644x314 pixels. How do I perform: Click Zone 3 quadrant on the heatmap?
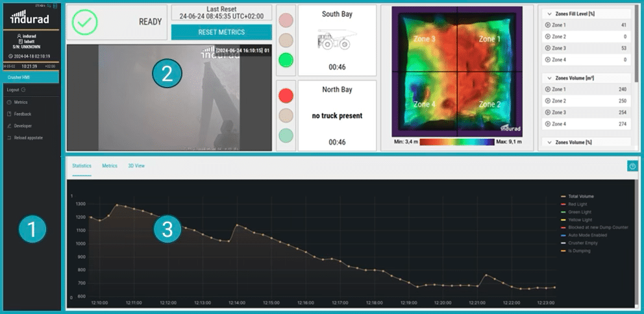point(425,40)
